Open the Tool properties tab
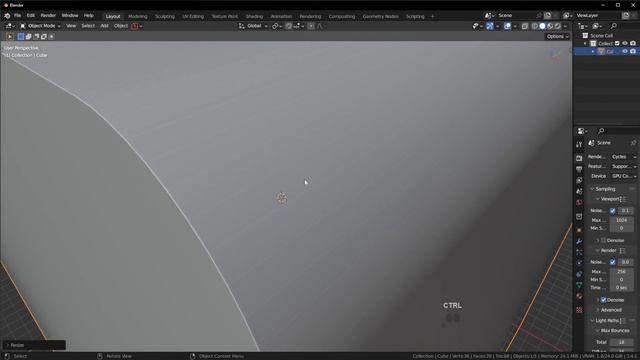Screen dimensions: 640x360 tap(579, 145)
